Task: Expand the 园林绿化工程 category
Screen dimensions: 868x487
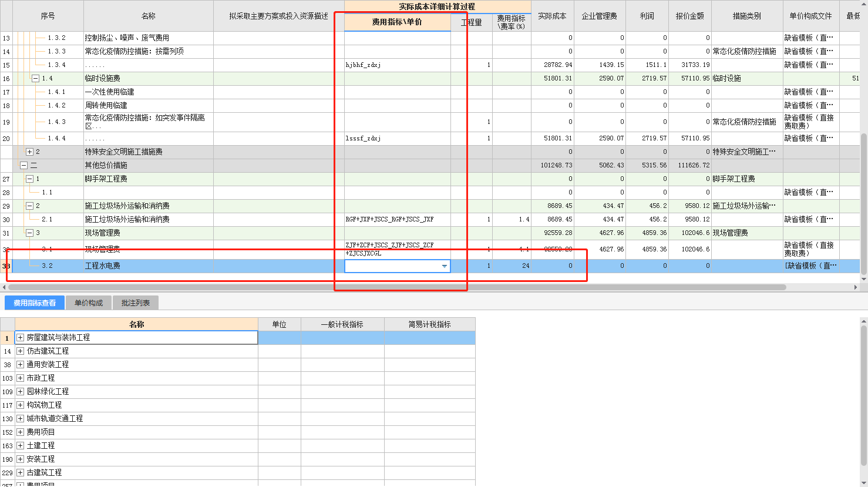Action: pyautogui.click(x=20, y=392)
